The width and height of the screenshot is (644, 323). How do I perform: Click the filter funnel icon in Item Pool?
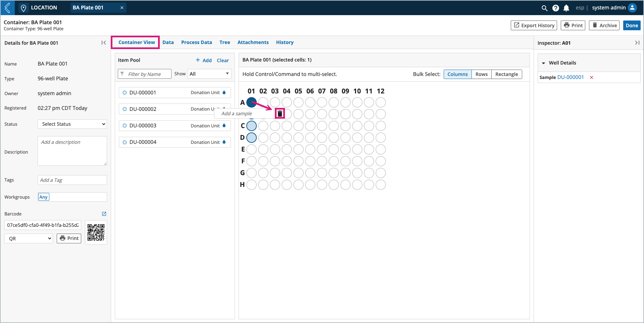point(122,74)
